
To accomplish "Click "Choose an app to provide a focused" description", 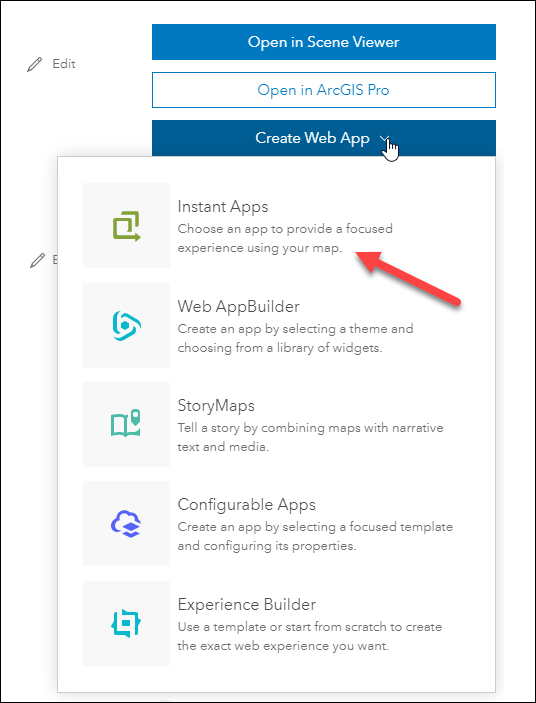I will point(285,229).
